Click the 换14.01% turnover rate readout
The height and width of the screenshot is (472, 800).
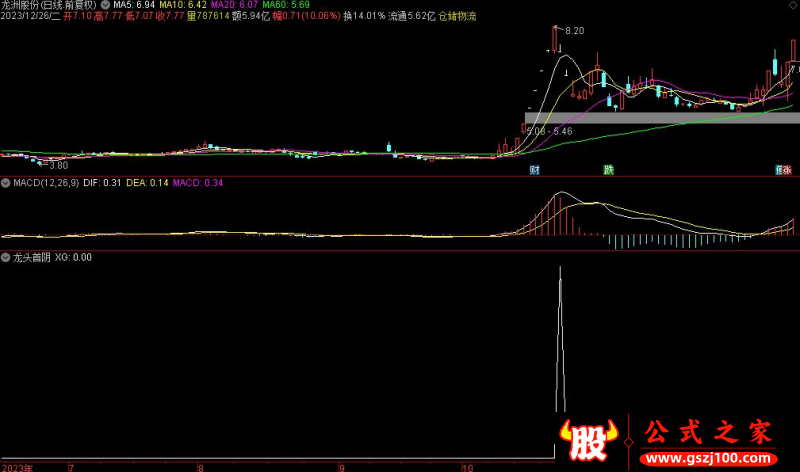point(364,16)
